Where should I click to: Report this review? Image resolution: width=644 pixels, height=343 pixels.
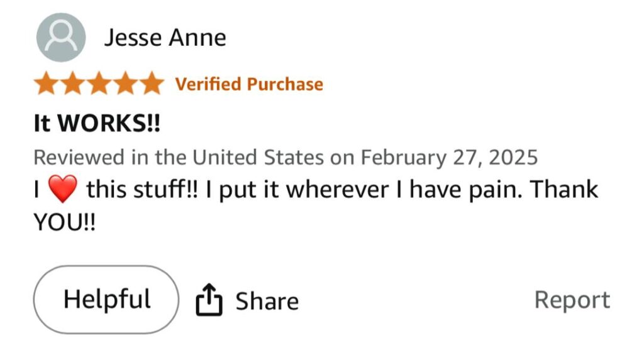572,300
